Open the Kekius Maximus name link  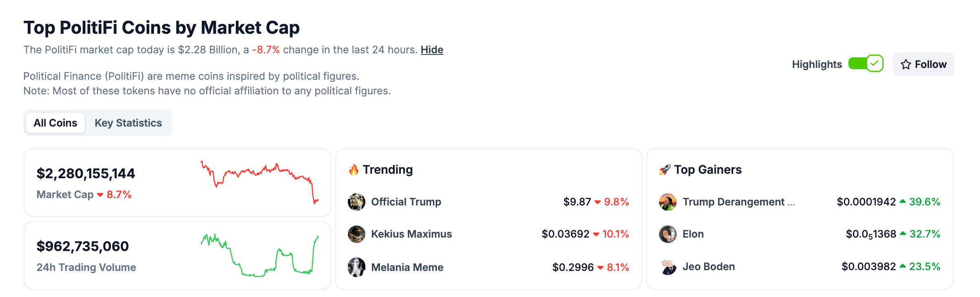pos(411,234)
